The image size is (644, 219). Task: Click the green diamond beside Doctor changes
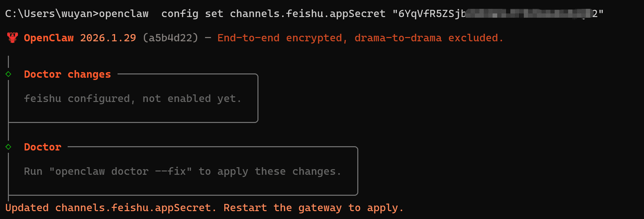[x=9, y=74]
